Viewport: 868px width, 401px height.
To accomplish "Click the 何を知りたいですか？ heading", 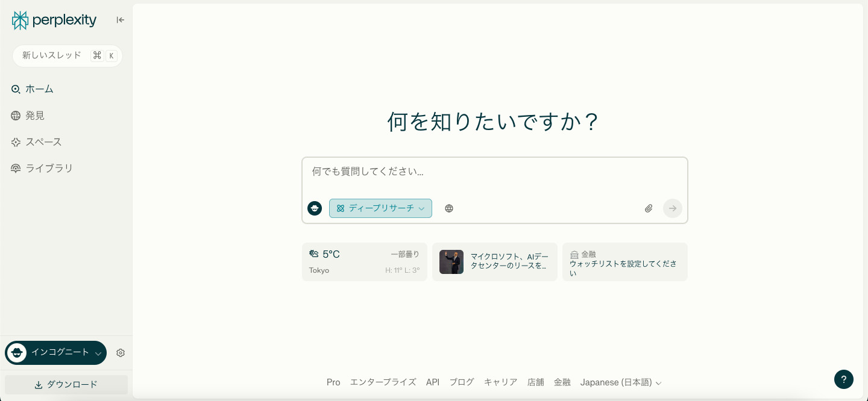I will pyautogui.click(x=494, y=122).
